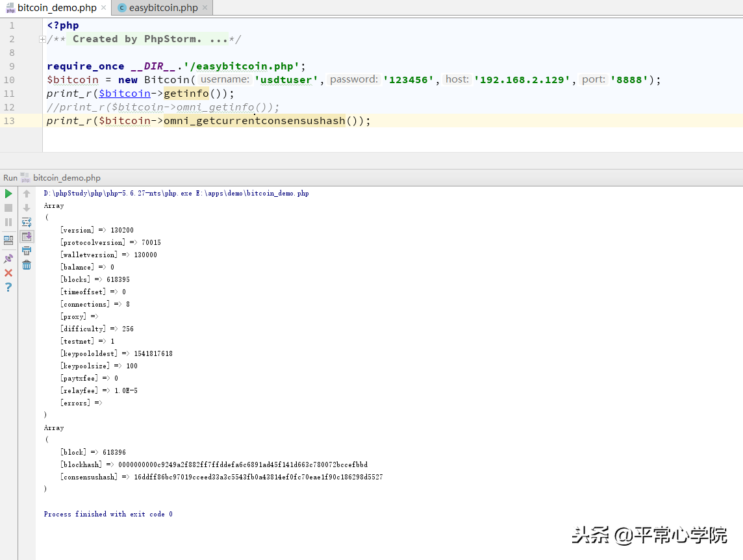The height and width of the screenshot is (560, 743).
Task: Click the red Close run tab icon
Action: pyautogui.click(x=8, y=273)
